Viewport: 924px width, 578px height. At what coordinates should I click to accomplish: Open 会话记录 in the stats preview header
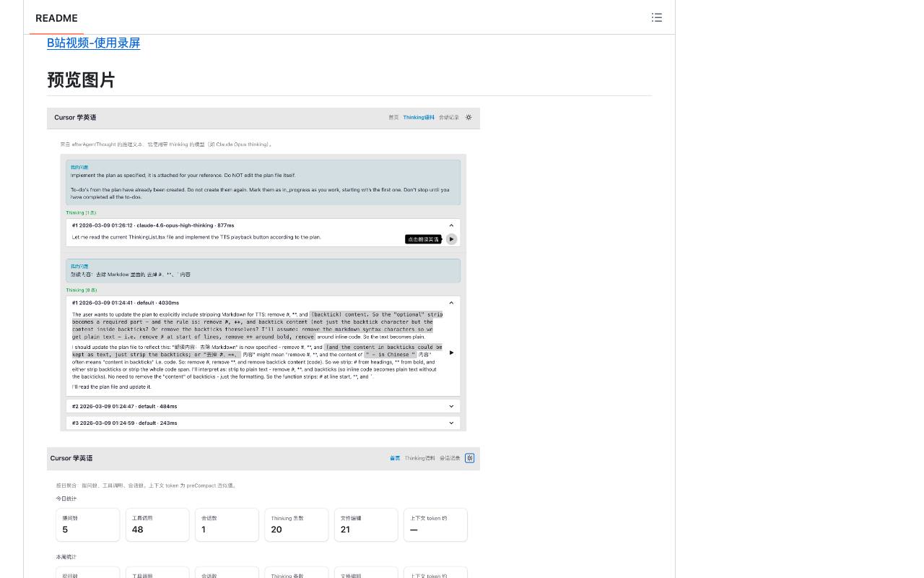pyautogui.click(x=450, y=458)
